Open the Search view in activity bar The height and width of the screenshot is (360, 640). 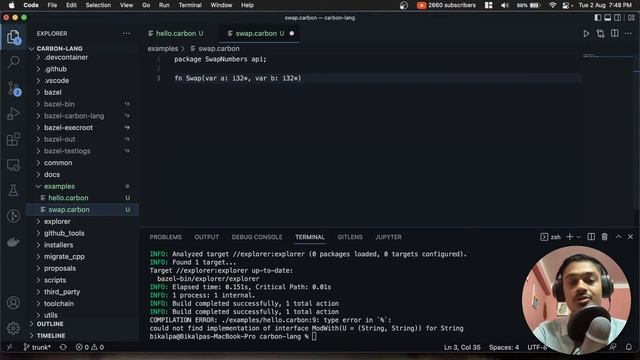point(13,62)
